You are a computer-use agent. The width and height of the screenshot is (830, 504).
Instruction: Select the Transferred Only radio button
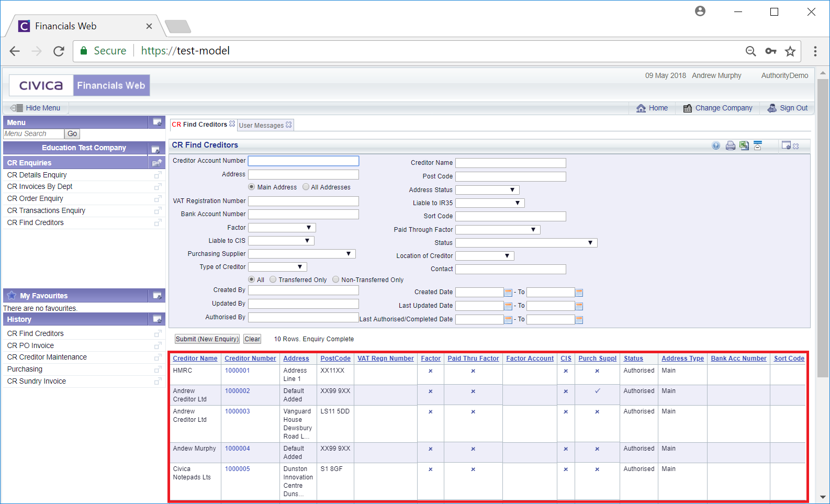[273, 279]
